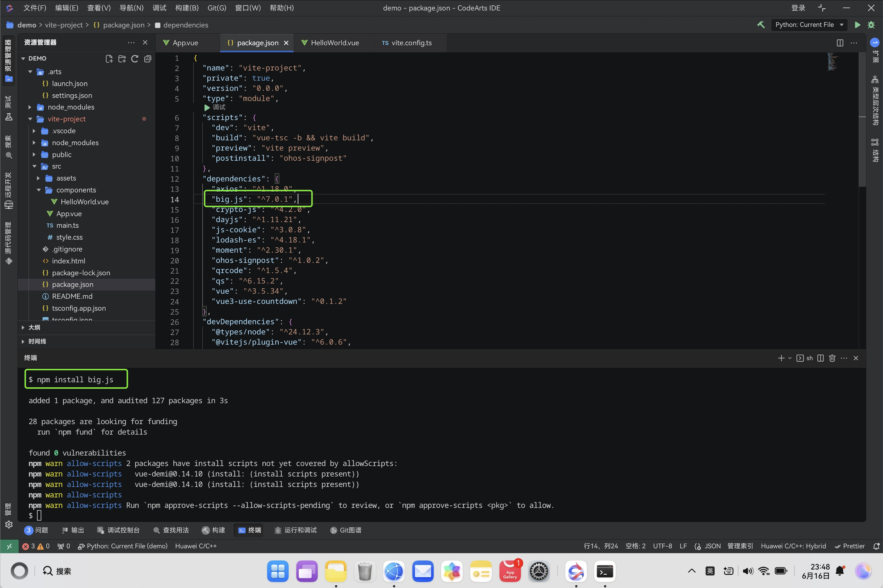
Task: Expand the .vscode folder
Action: click(34, 131)
